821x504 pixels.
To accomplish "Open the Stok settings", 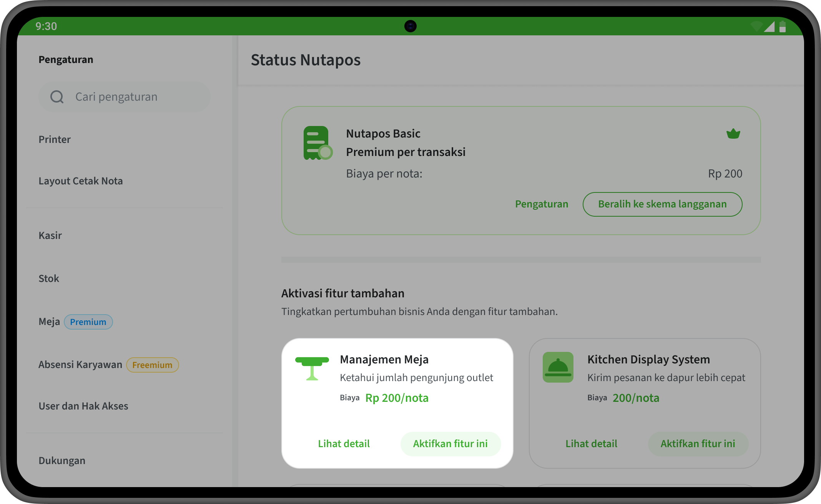I will (x=49, y=279).
